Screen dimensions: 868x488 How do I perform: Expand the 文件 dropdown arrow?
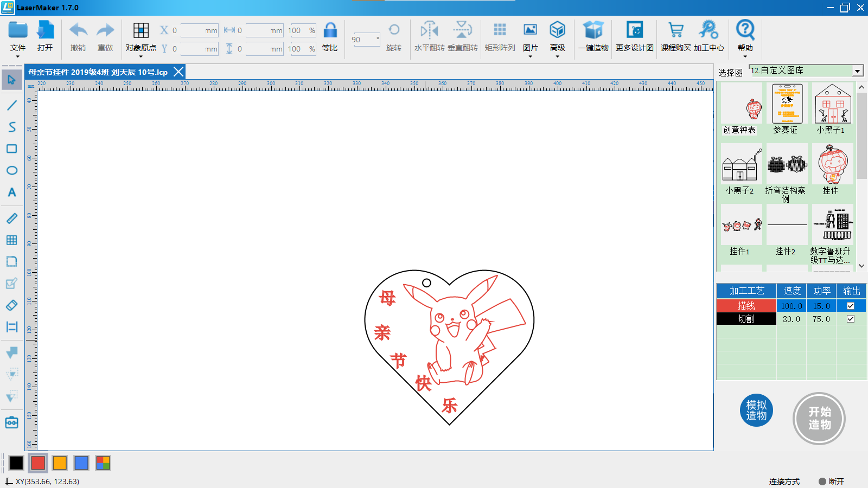point(18,56)
